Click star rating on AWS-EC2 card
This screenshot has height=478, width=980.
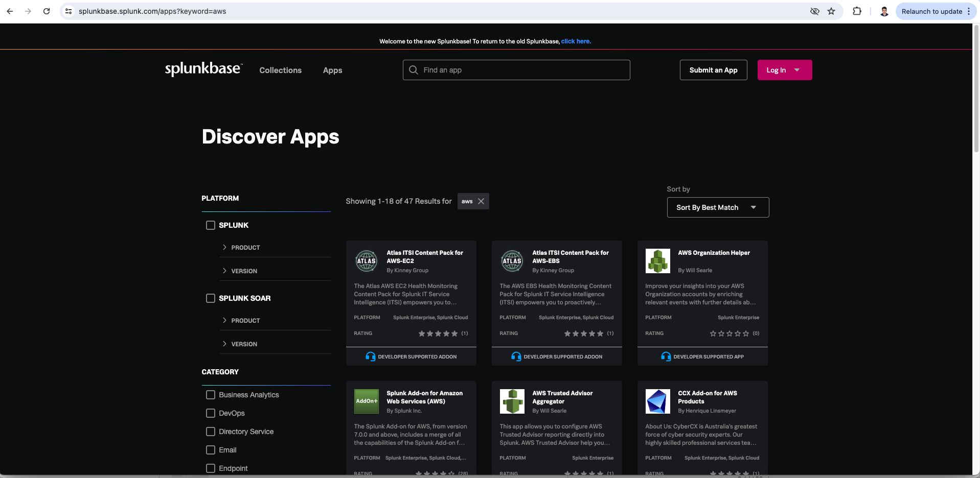point(438,333)
